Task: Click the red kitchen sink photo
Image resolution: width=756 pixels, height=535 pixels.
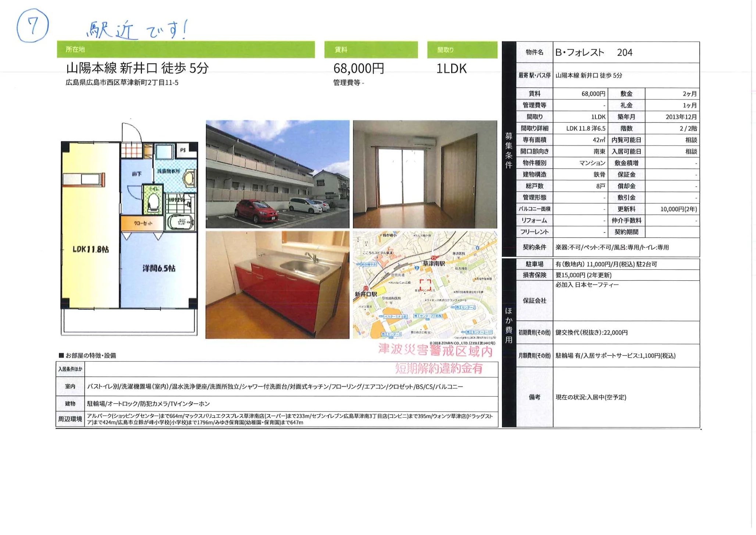Action: (x=277, y=285)
